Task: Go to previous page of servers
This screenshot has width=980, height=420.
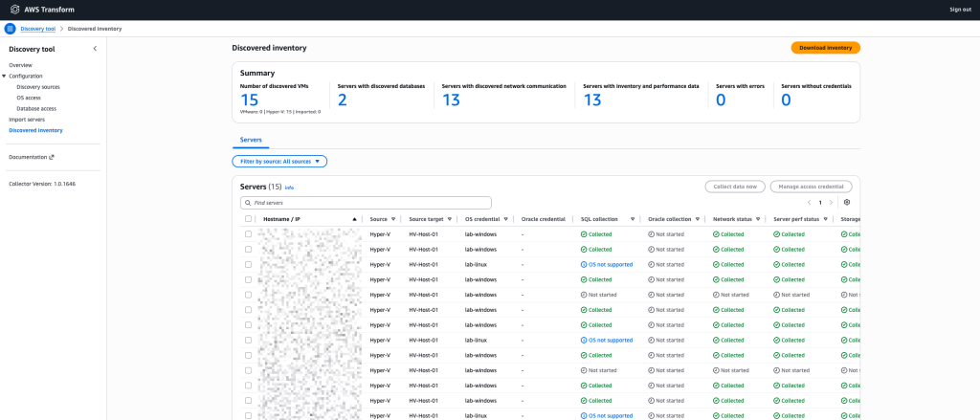Action: click(x=810, y=203)
